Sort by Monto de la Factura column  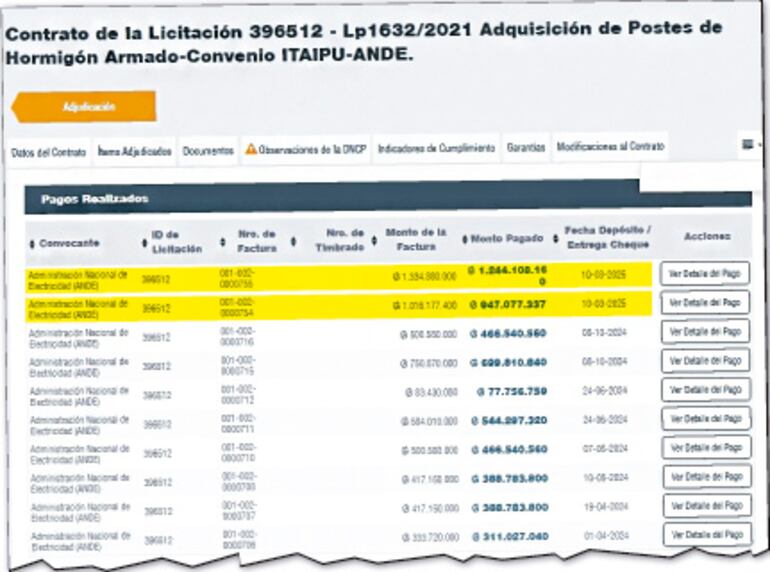coord(374,240)
